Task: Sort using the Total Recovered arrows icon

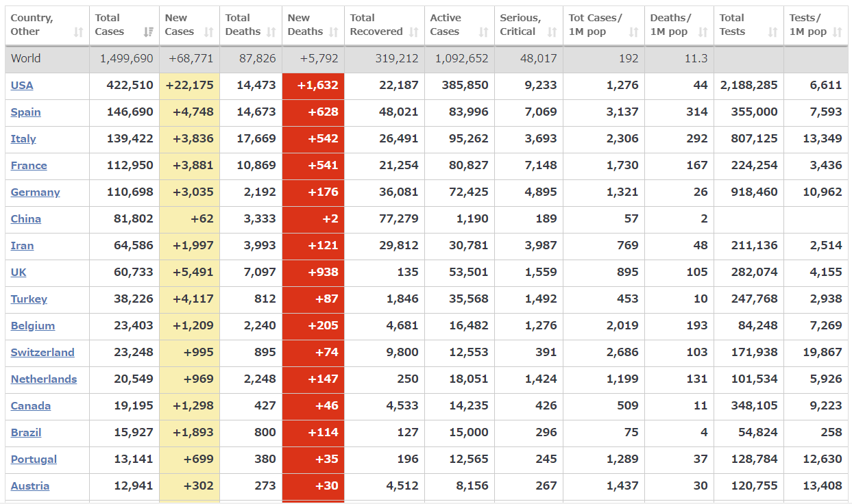Action: click(x=414, y=32)
